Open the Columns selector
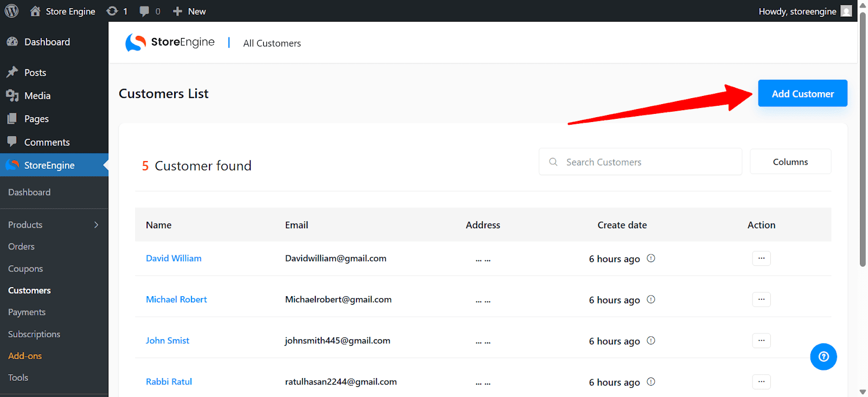This screenshot has height=397, width=868. [x=790, y=162]
